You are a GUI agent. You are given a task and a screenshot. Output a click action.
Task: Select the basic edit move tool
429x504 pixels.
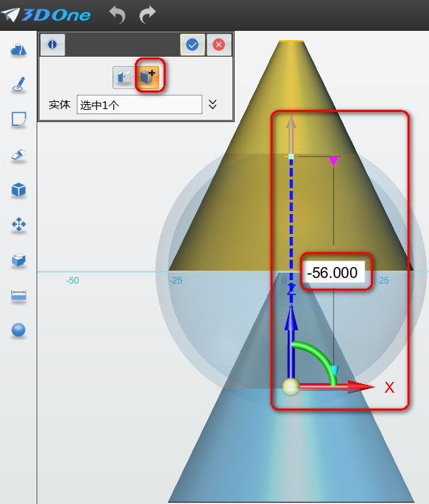coord(19,224)
